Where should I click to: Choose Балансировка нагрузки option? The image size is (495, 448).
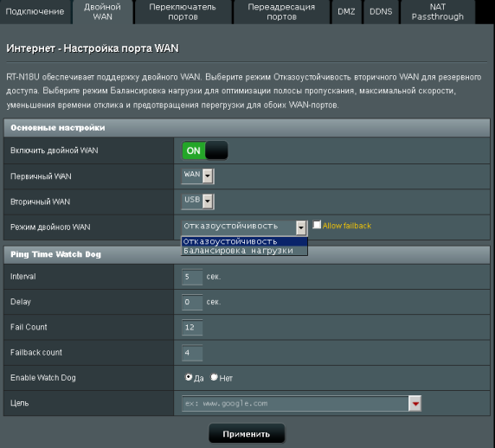244,251
